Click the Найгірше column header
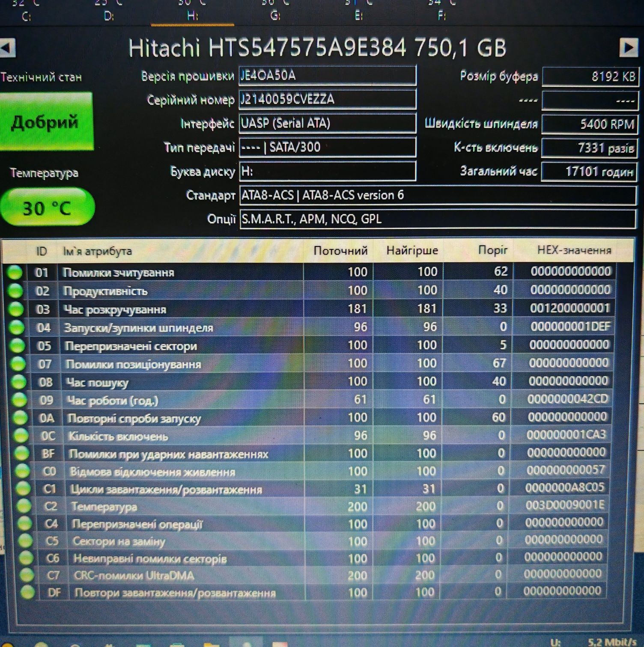 click(412, 250)
